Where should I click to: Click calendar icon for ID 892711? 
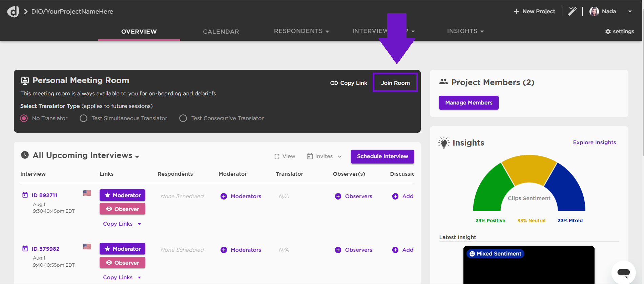click(x=25, y=195)
